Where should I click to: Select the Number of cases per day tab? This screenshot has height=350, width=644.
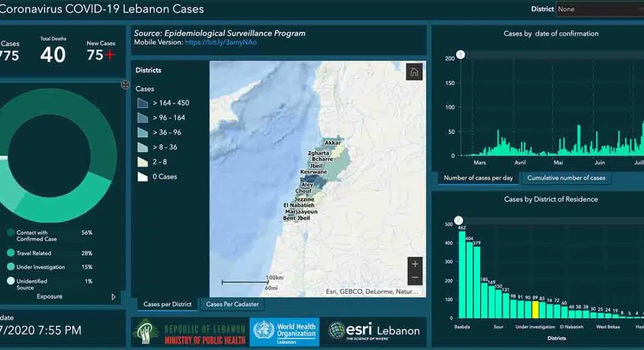click(478, 178)
